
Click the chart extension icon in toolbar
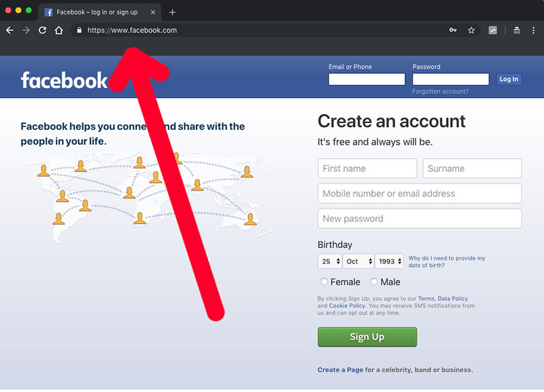[492, 31]
